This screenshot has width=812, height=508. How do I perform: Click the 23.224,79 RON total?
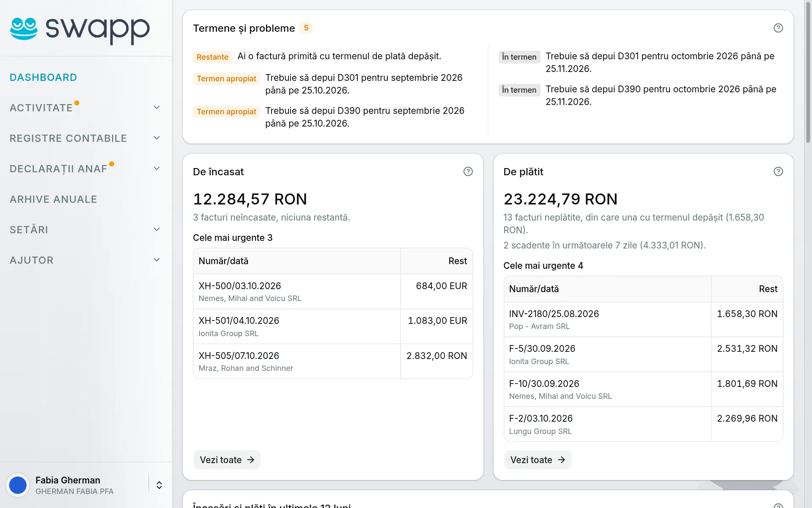(560, 199)
